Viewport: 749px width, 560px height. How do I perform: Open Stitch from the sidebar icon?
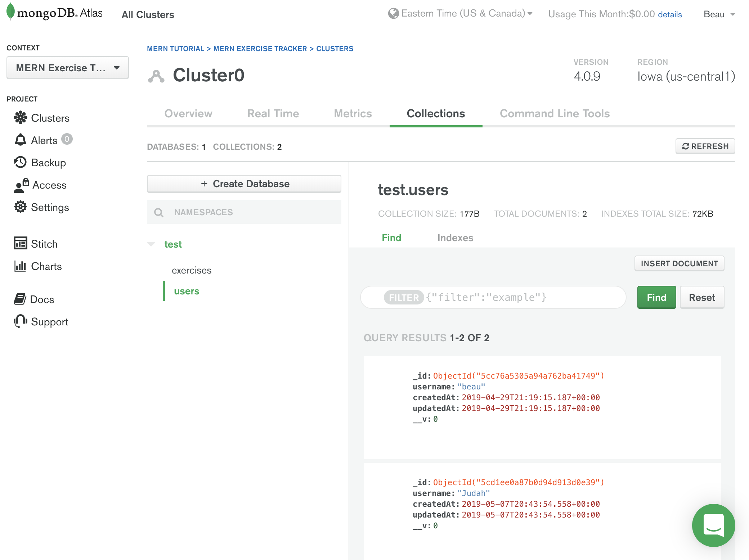click(20, 243)
